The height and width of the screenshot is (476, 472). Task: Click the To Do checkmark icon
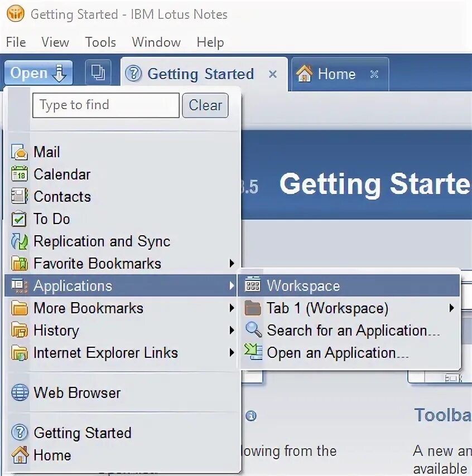coord(19,218)
